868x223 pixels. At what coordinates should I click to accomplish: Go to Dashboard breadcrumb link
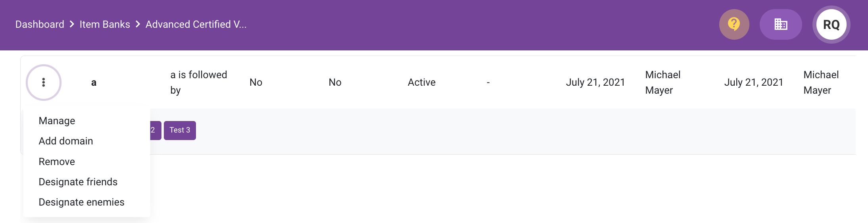(x=40, y=25)
